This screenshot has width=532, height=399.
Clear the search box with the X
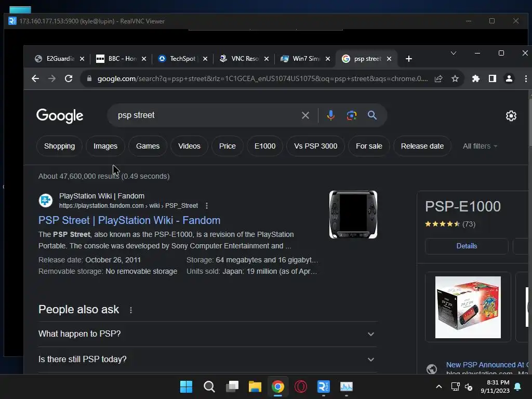coord(305,115)
